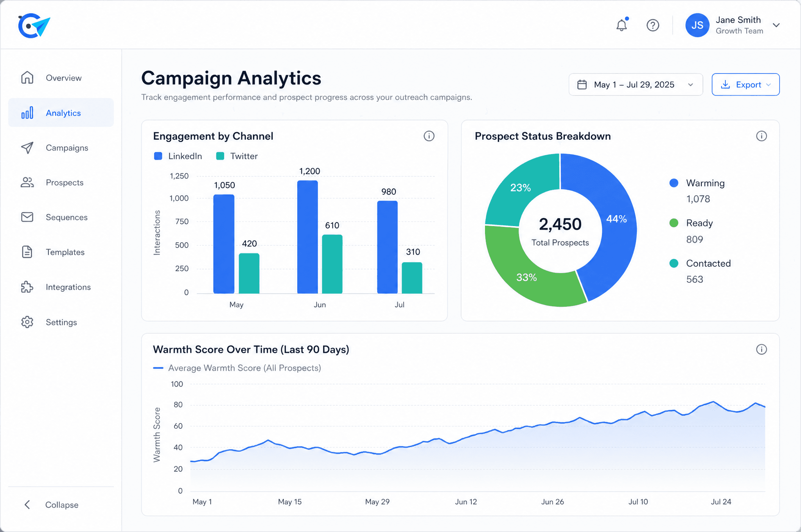Click the Warming legend color dot
The width and height of the screenshot is (801, 532).
click(673, 183)
